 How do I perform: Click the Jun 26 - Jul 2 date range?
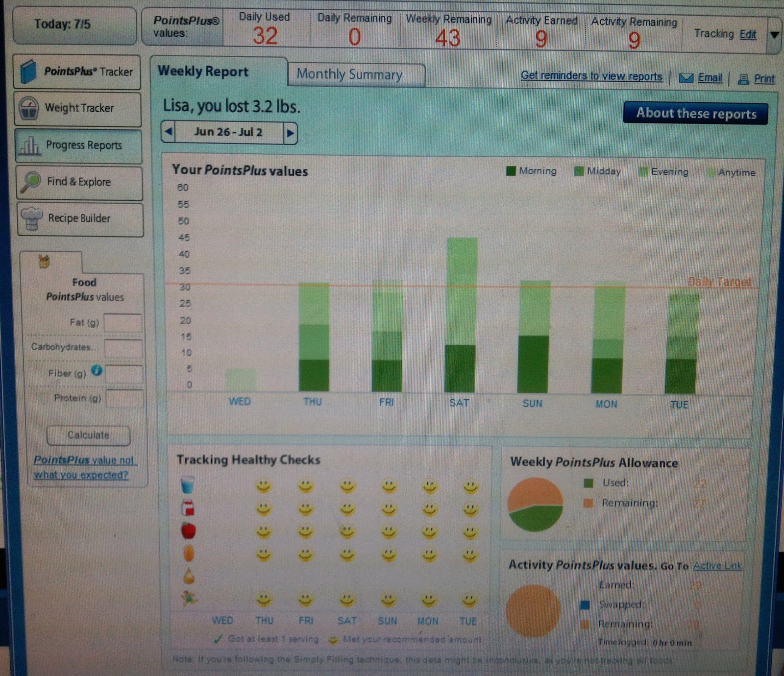229,132
